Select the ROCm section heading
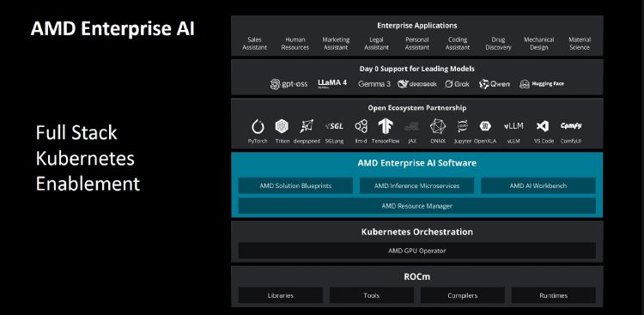Screen dimensions: 644x315 [x=416, y=277]
